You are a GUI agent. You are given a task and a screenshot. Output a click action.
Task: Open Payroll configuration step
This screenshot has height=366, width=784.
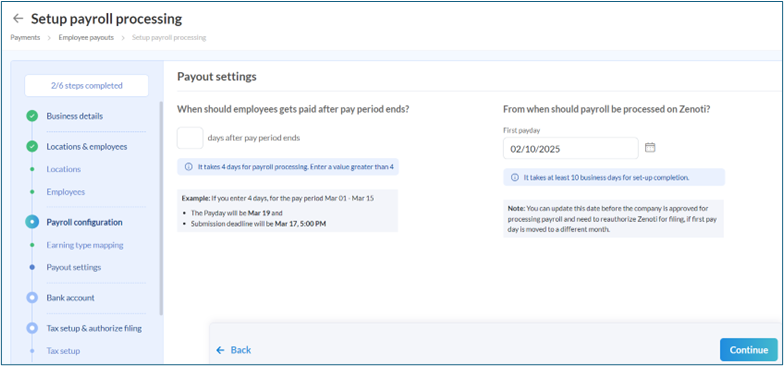tap(84, 222)
